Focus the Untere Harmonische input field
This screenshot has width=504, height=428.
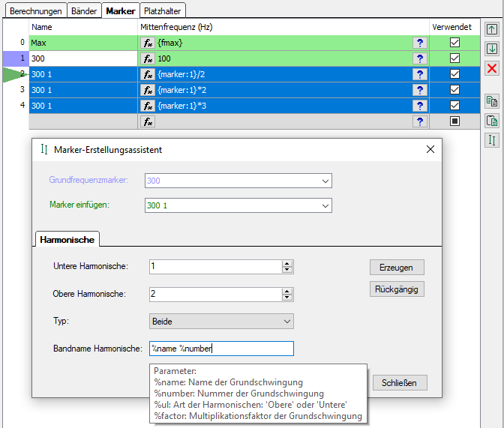(x=215, y=267)
